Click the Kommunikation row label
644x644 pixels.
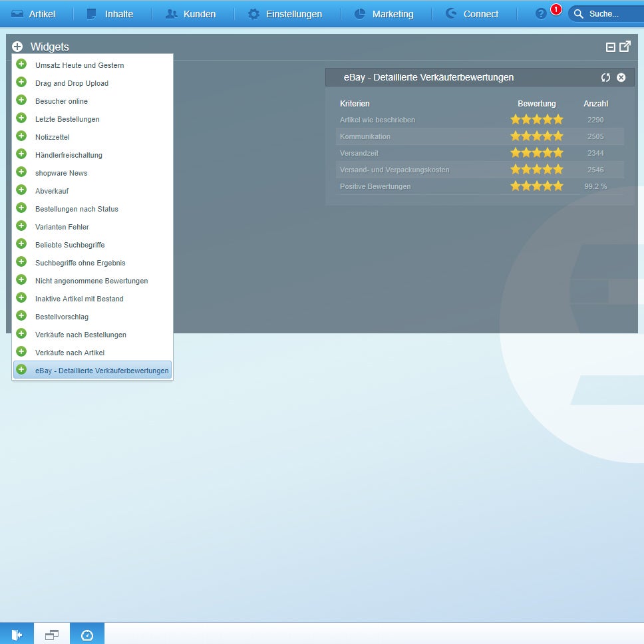pos(365,136)
